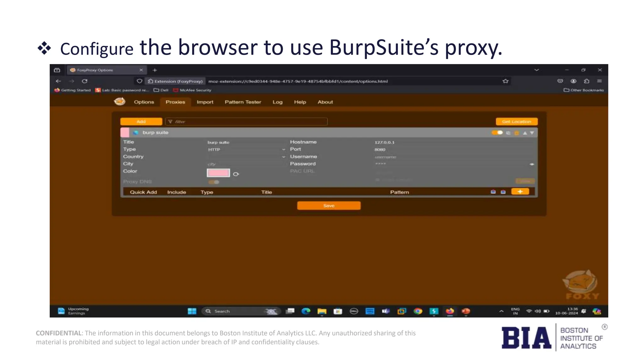The height and width of the screenshot is (362, 644).
Task: Open the Firefox application menu
Action: coord(599,81)
